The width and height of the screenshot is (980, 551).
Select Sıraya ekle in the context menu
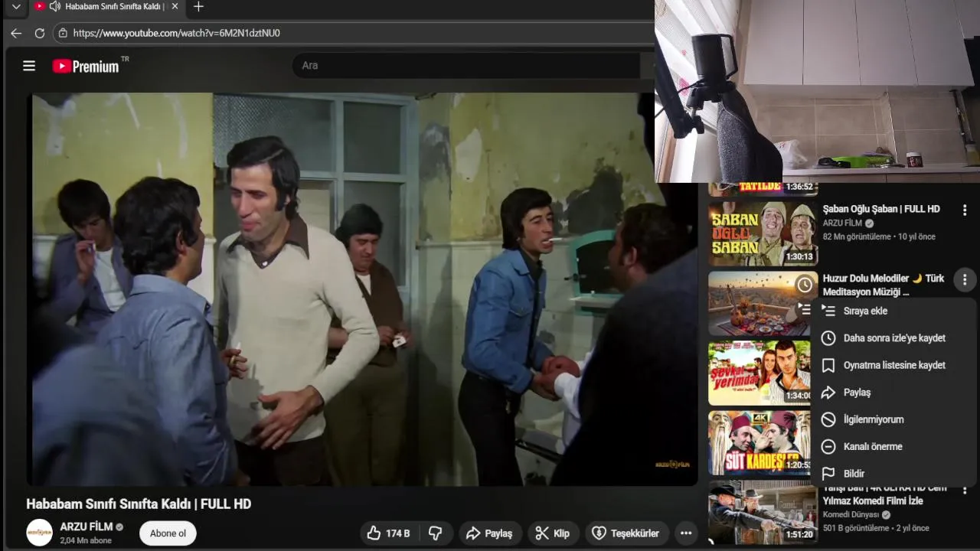[893, 311]
